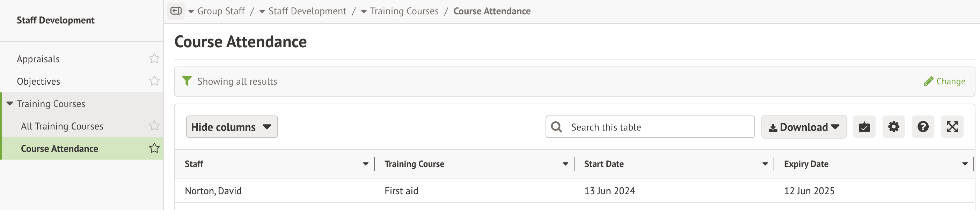980x210 pixels.
Task: Open the Hide columns dropdown
Action: pos(232,127)
